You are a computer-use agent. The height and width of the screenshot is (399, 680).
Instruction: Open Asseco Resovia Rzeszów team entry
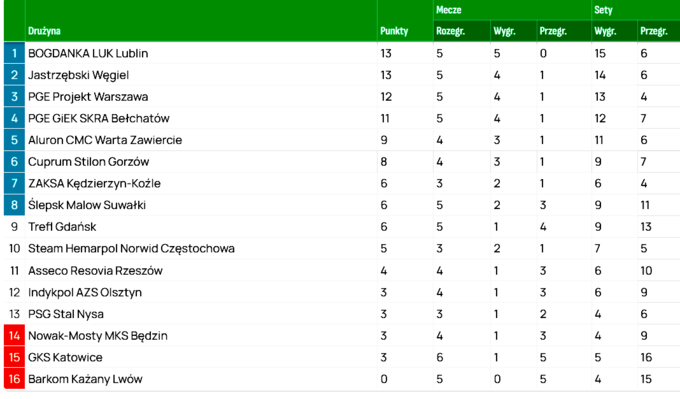(x=95, y=271)
